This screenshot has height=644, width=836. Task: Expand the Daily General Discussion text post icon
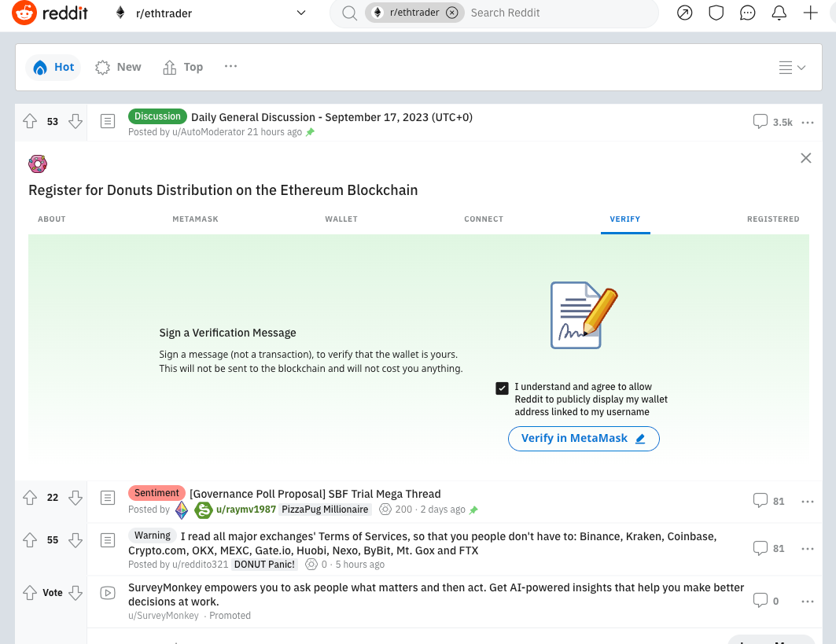pyautogui.click(x=108, y=122)
